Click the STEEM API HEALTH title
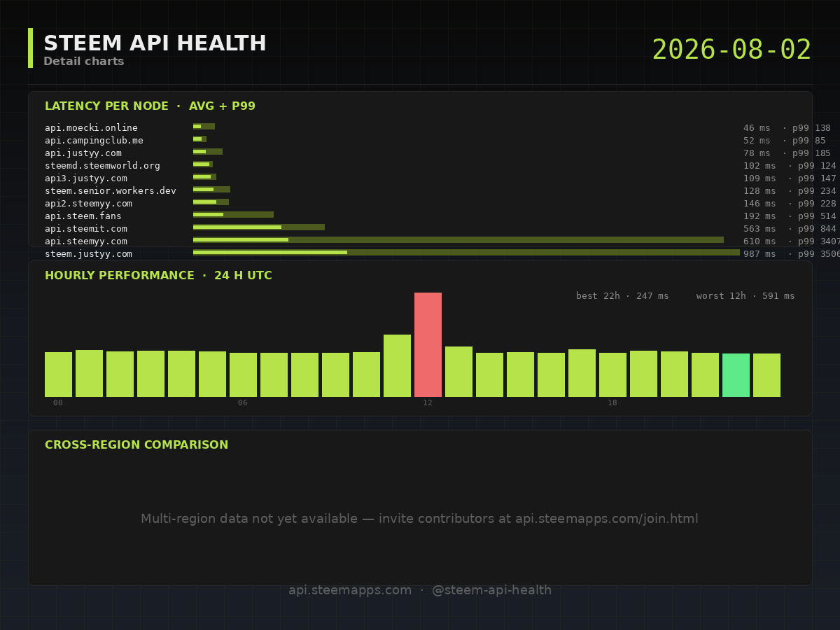Viewport: 840px width, 630px height. coord(155,43)
